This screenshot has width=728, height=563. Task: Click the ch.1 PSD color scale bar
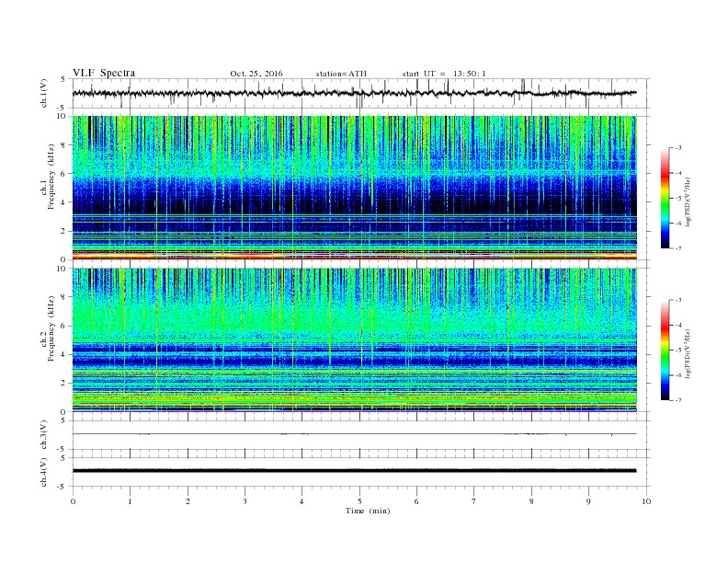665,199
